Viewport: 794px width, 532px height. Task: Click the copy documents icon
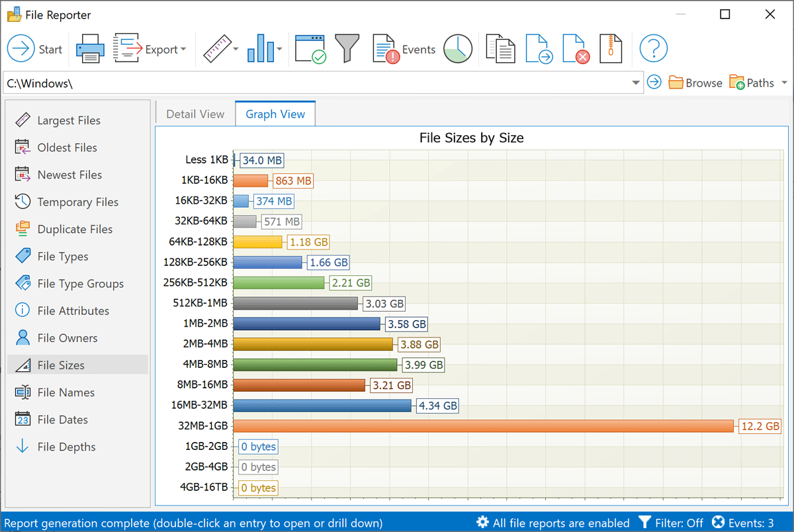500,49
